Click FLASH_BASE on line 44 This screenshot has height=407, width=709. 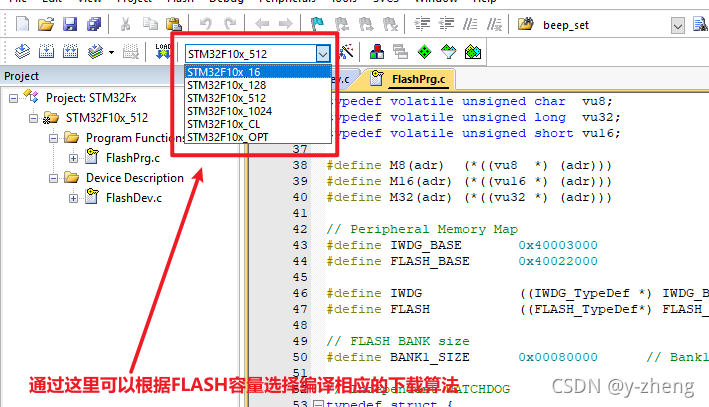click(430, 261)
